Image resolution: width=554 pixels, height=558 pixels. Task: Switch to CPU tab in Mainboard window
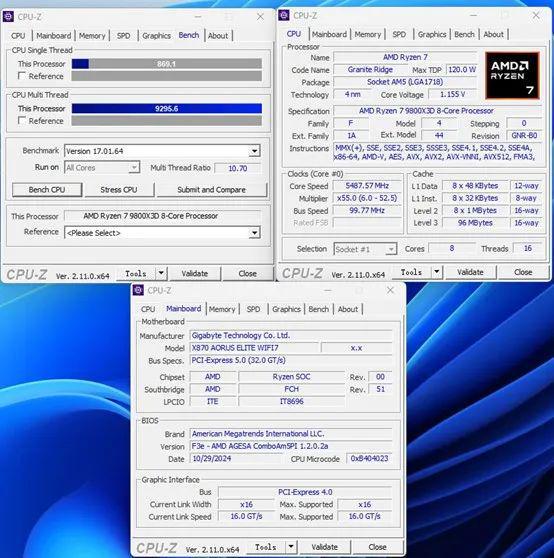(x=148, y=309)
